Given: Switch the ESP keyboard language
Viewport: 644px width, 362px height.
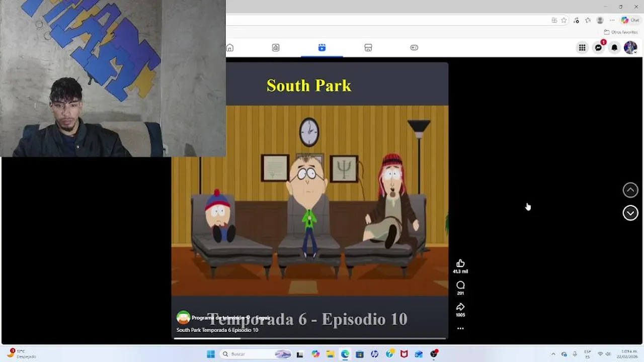Looking at the screenshot, I should click(588, 354).
